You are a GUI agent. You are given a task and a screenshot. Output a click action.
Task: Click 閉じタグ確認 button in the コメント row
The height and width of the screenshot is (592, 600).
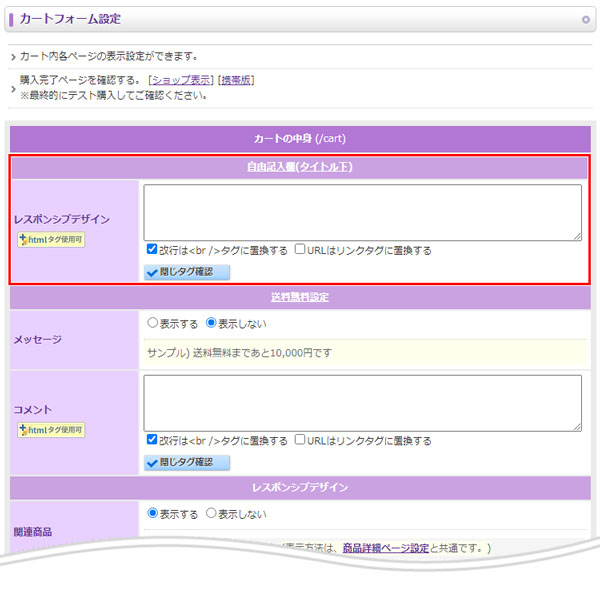tap(187, 462)
